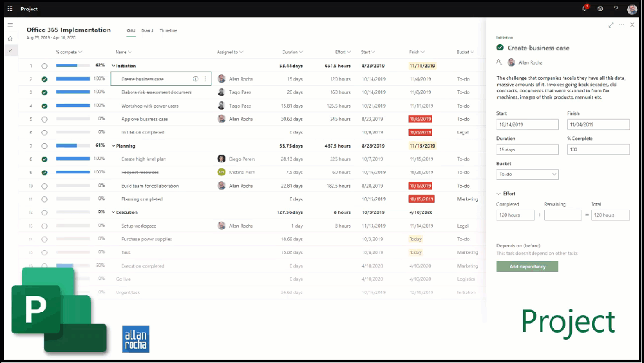The height and width of the screenshot is (363, 644).
Task: Uncheck Create high level plan task
Action: pyautogui.click(x=44, y=159)
